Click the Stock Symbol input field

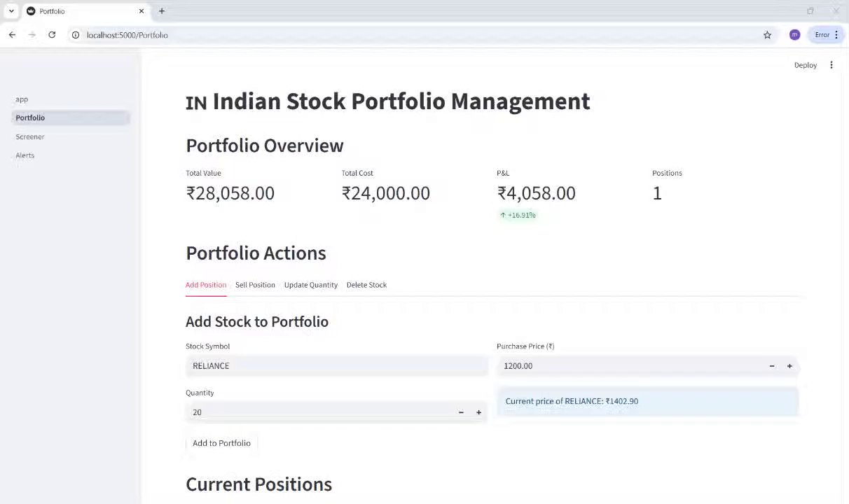point(336,366)
